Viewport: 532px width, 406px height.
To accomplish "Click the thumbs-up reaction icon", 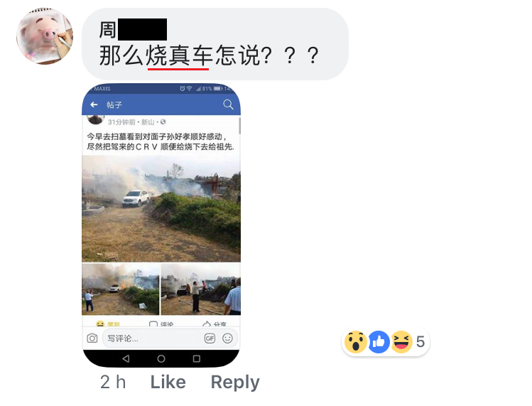I will (x=379, y=342).
